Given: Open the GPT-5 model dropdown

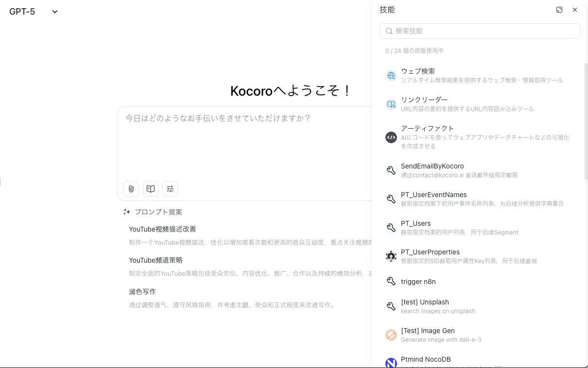Looking at the screenshot, I should (33, 12).
